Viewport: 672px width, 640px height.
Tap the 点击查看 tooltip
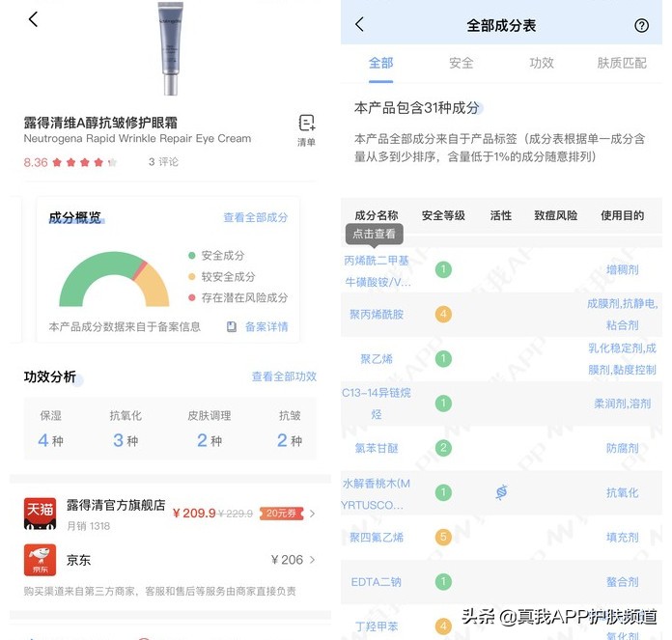tap(375, 235)
